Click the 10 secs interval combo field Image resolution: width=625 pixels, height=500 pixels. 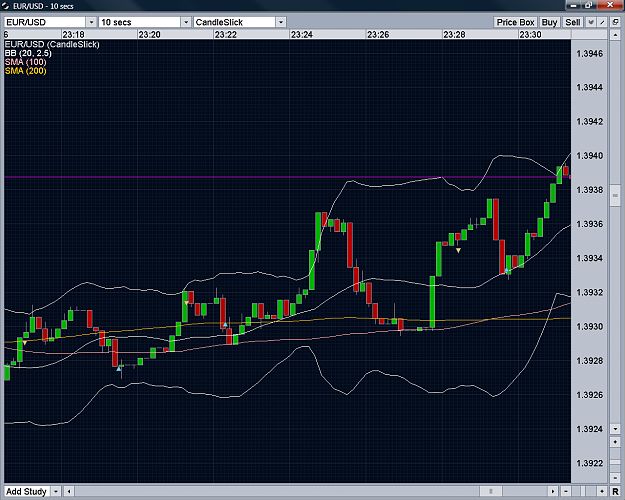point(140,22)
